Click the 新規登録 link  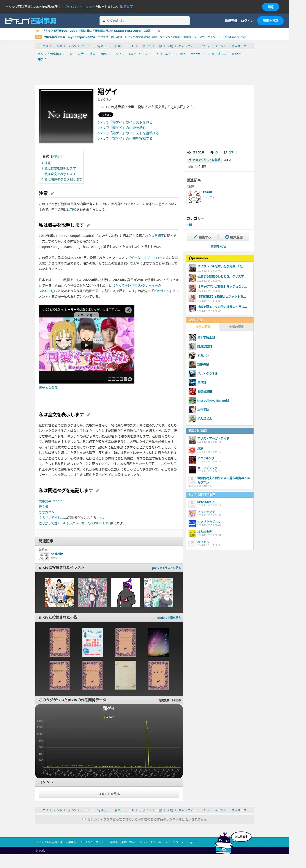click(x=231, y=21)
